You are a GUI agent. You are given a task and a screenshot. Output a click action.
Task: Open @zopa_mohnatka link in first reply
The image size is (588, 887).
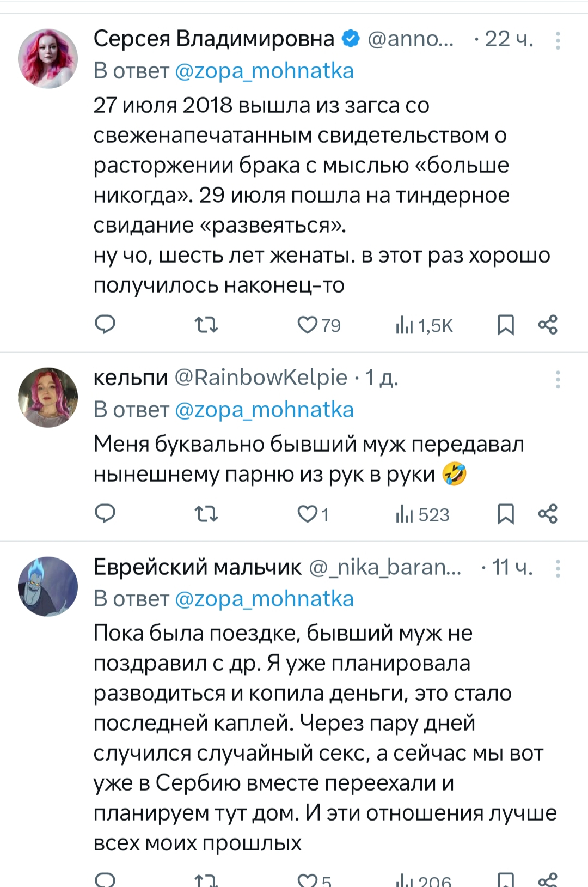coord(264,71)
